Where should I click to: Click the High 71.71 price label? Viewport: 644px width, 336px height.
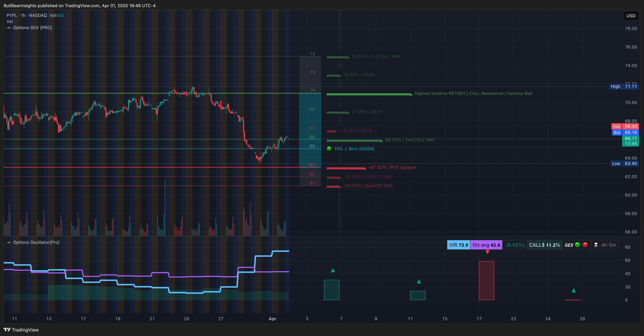624,86
